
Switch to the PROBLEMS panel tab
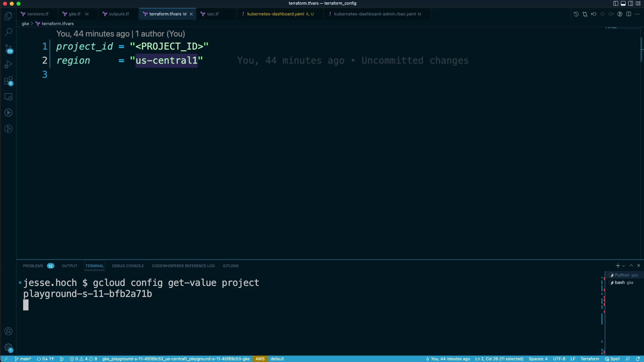pos(33,266)
